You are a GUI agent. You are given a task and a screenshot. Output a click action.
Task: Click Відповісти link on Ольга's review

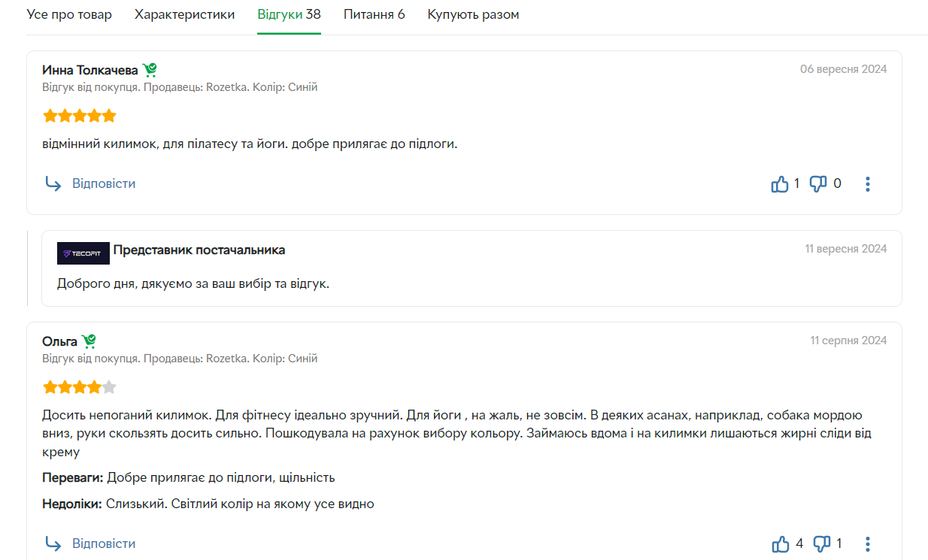tap(104, 543)
